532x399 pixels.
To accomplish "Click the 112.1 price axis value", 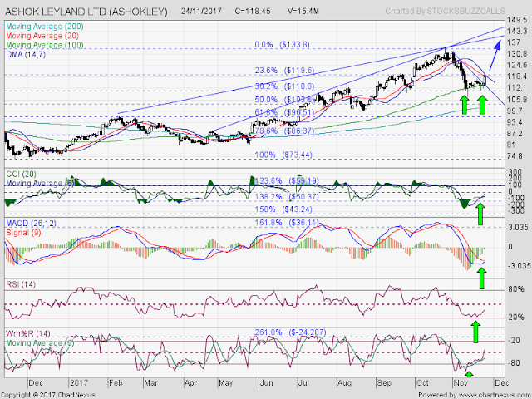I will tap(517, 88).
